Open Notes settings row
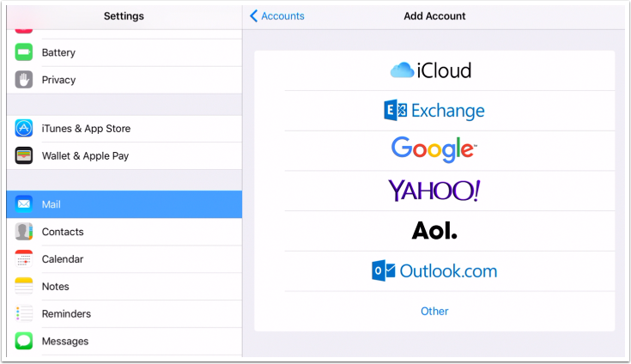 coord(124,287)
